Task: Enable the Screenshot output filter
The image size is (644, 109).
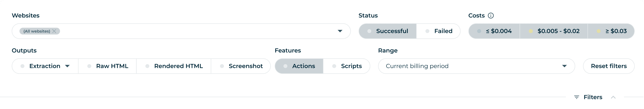Action: click(241, 66)
